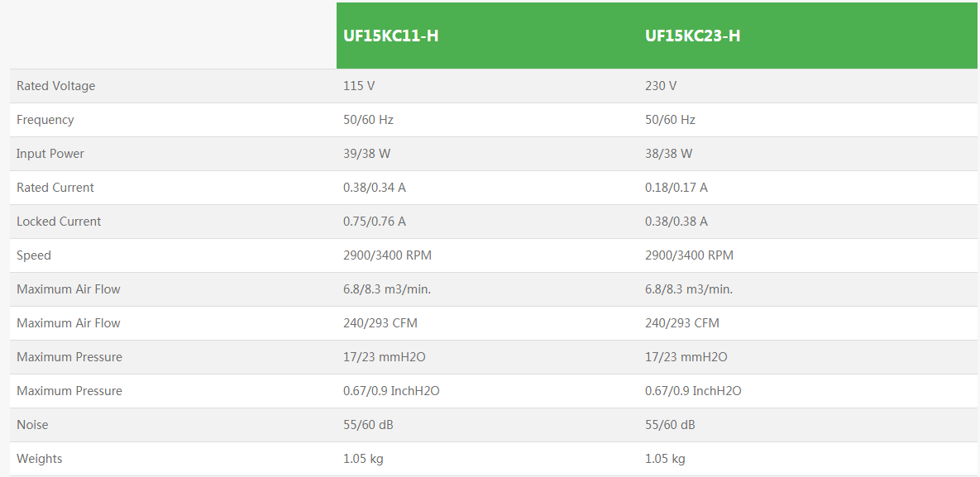Click the 115 V voltage value

359,86
